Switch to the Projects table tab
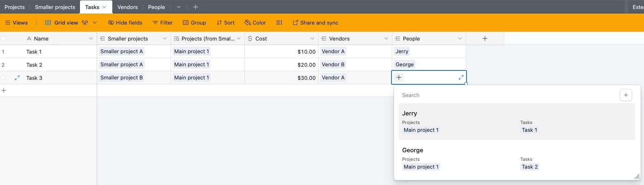 pos(15,7)
